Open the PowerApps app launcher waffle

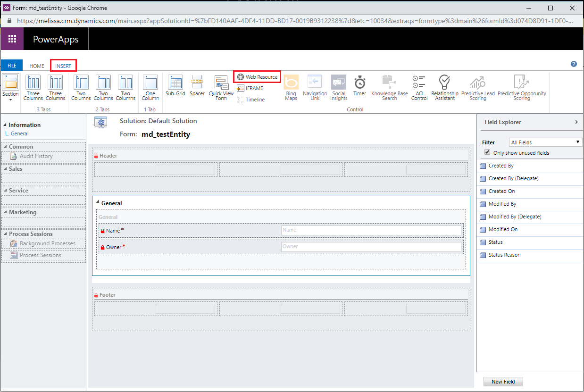pos(12,39)
